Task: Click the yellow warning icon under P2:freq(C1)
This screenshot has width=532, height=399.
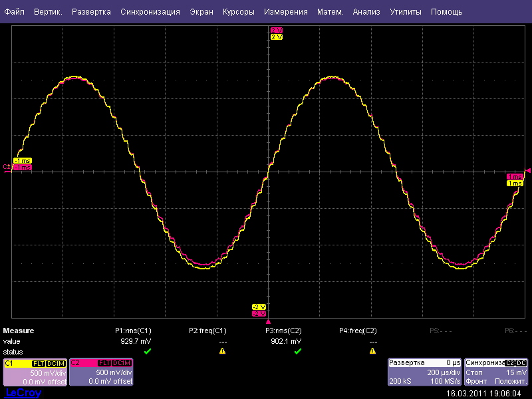Action: click(223, 351)
